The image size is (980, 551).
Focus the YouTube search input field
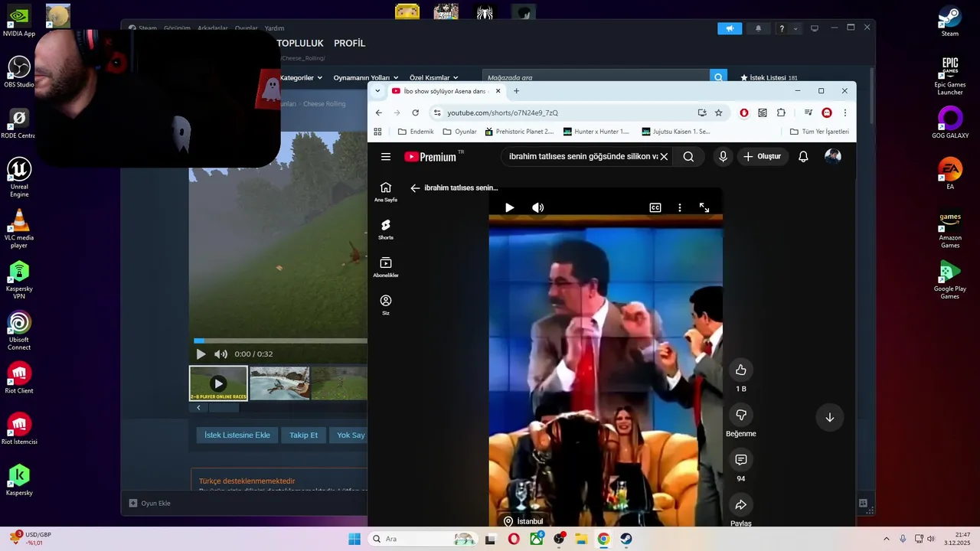pos(583,157)
